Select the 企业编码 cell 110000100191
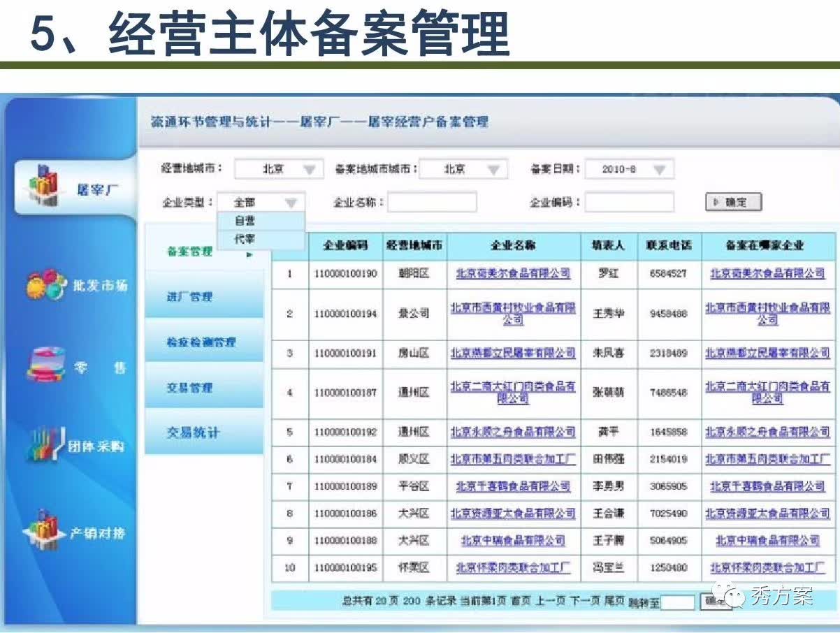 click(x=345, y=354)
